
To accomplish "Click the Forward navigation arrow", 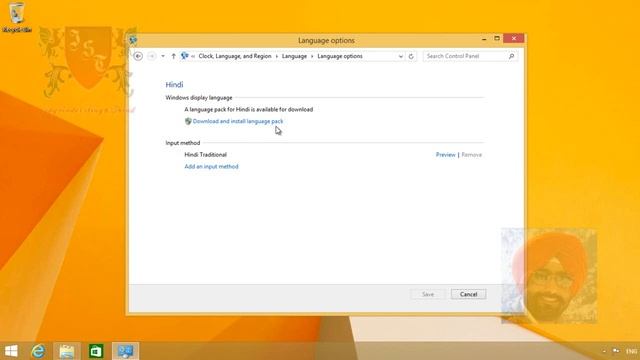I will (x=151, y=56).
